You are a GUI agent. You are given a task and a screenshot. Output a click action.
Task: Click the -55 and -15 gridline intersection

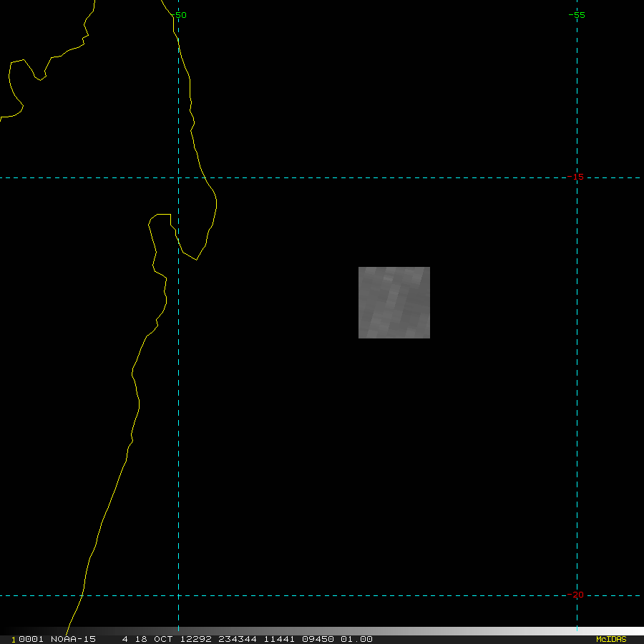coord(577,177)
